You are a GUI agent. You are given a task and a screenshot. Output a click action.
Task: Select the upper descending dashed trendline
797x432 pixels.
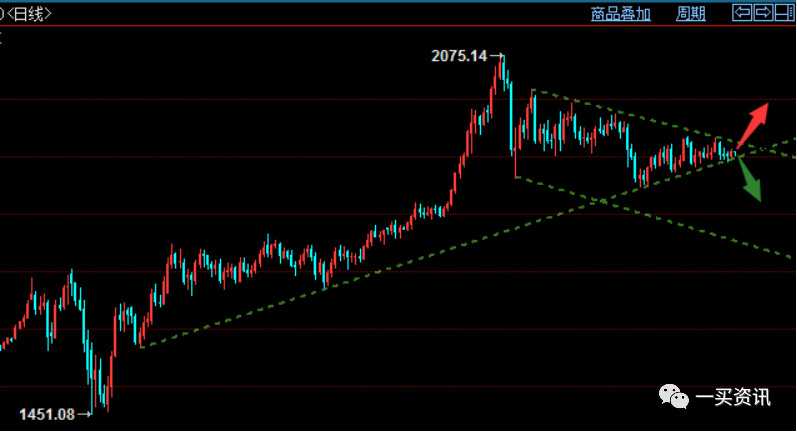[x=620, y=111]
